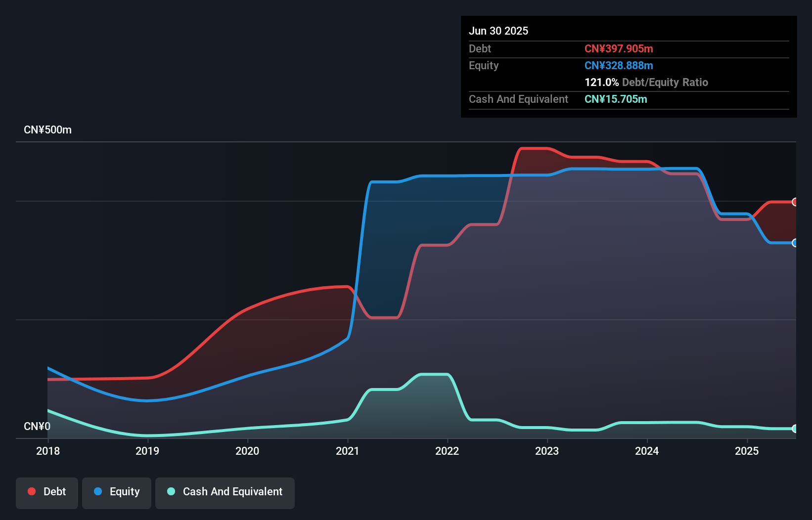Click the CN¥500m axis gridline label
This screenshot has height=520, width=812.
point(48,130)
